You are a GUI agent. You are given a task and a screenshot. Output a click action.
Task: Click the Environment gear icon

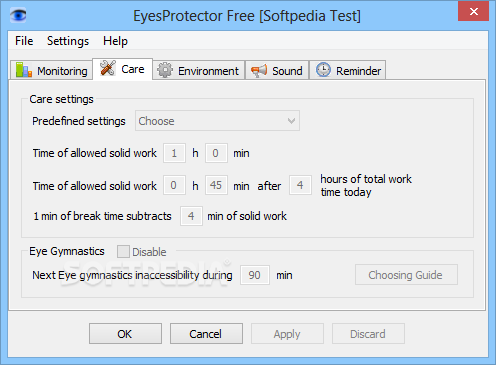click(165, 70)
